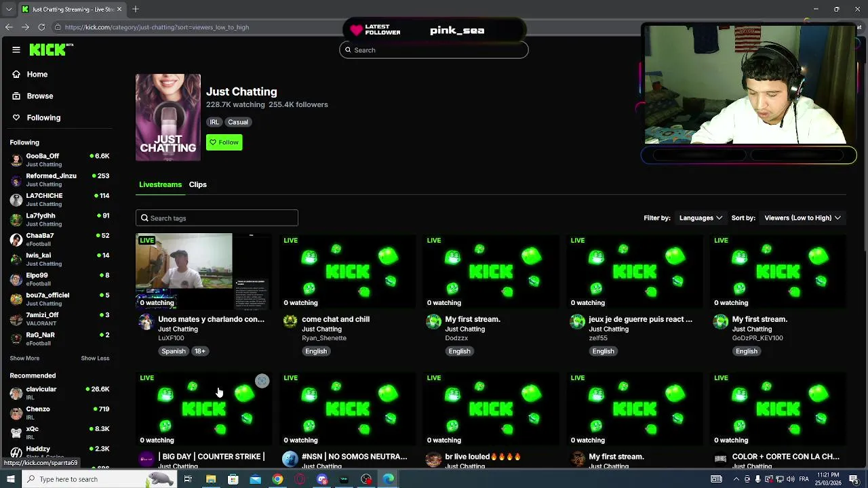
Task: Show hidden system tray icons
Action: pyautogui.click(x=736, y=479)
